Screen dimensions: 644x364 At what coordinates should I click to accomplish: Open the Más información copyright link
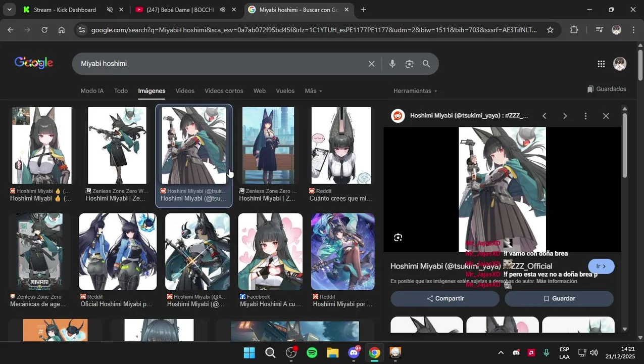(x=557, y=281)
